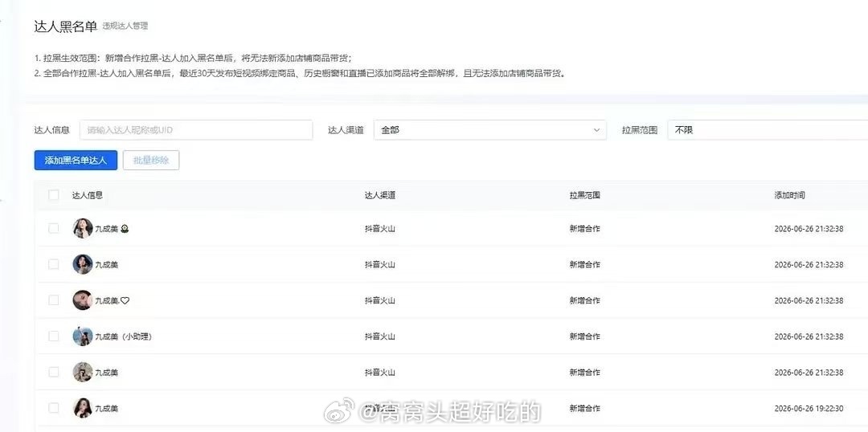The height and width of the screenshot is (432, 868).
Task: Click 抖音火山 in the 九成美（小助理）row
Action: pyautogui.click(x=379, y=336)
